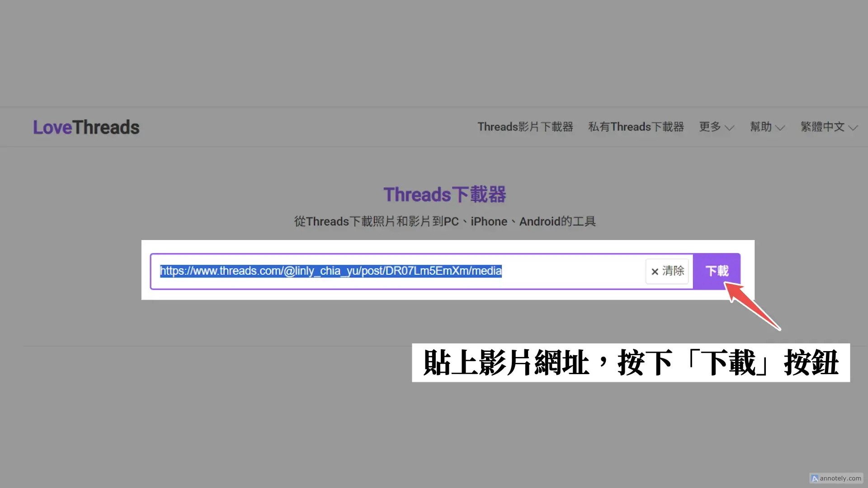Click the highlighted threads.com URL text
This screenshot has width=868, height=488.
[x=330, y=271]
